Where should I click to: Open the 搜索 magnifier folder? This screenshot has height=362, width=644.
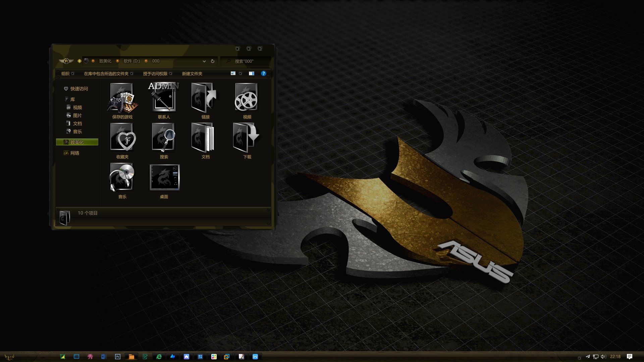pos(164,141)
